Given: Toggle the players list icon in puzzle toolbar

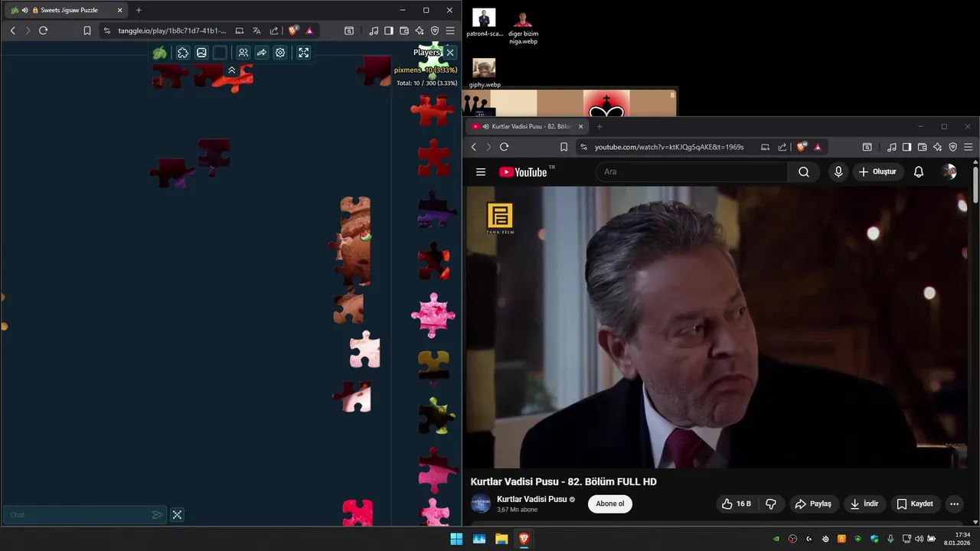Looking at the screenshot, I should [243, 53].
